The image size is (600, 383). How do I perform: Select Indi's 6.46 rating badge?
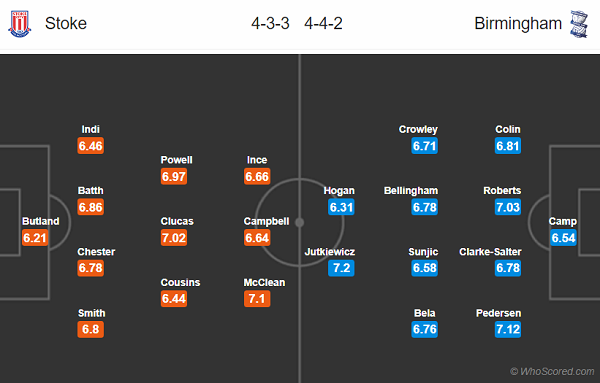91,146
